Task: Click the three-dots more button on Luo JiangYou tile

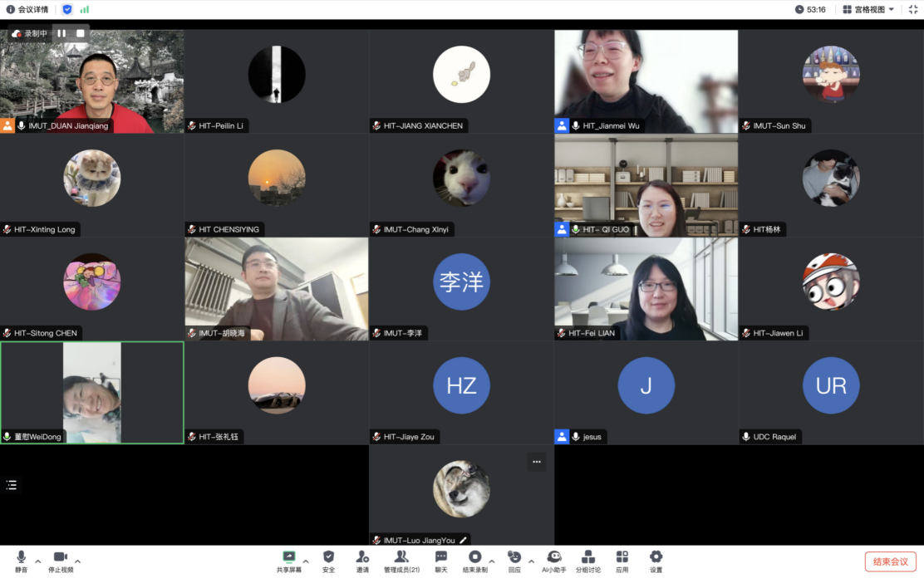Action: point(536,462)
